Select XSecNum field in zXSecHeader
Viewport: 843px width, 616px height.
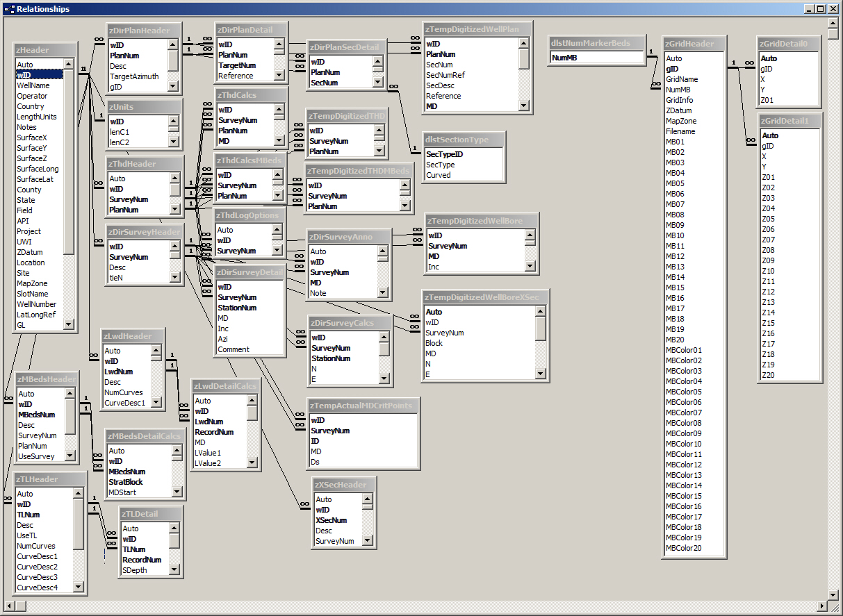pos(338,520)
